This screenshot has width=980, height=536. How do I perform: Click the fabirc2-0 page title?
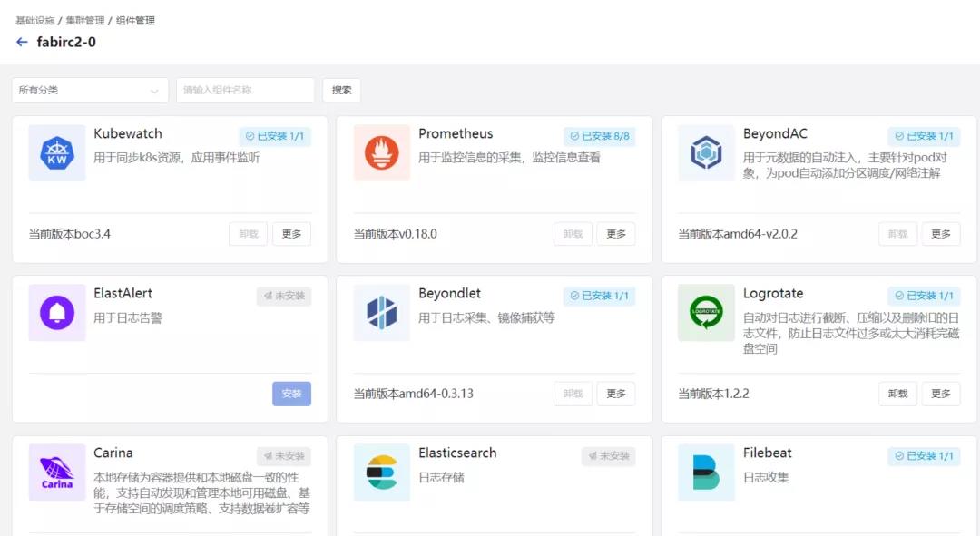coord(66,43)
